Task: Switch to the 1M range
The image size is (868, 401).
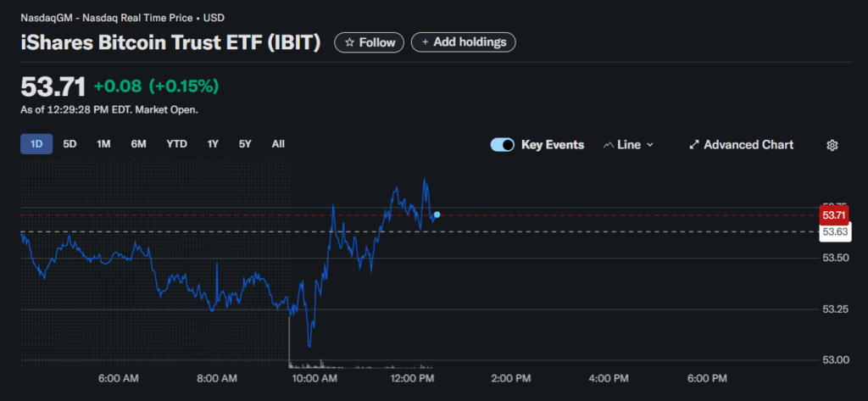Action: (x=103, y=144)
